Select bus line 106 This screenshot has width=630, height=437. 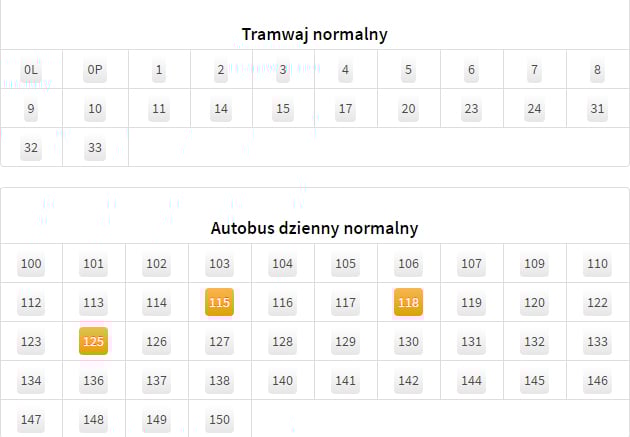click(x=408, y=264)
